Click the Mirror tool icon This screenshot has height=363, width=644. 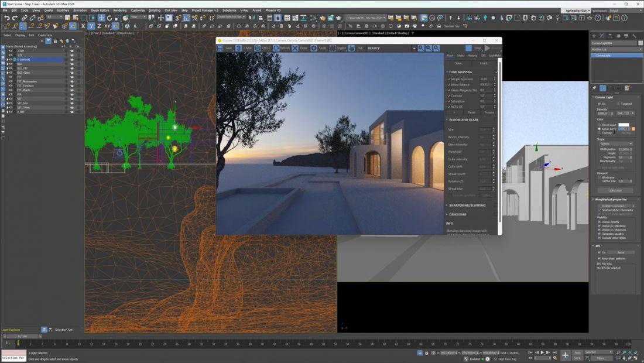[x=252, y=18]
